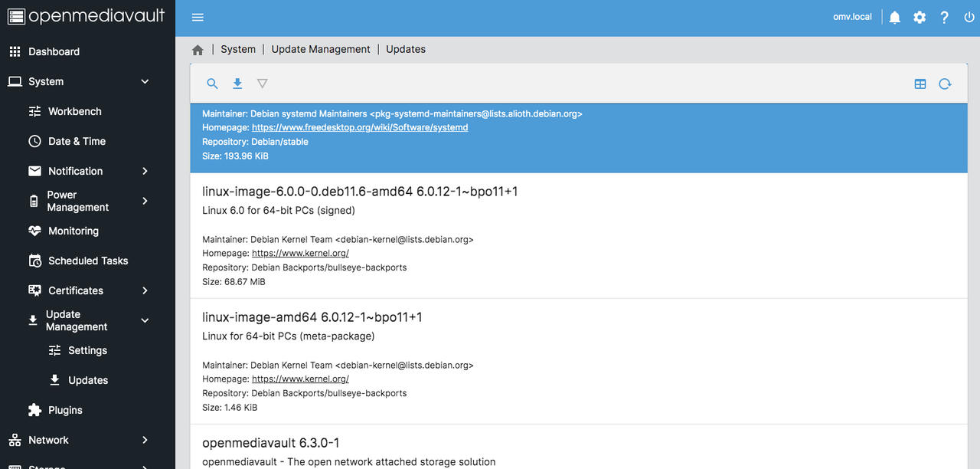Image resolution: width=980 pixels, height=469 pixels.
Task: Select the openmediavault 6.3.0-1 package title
Action: click(271, 443)
